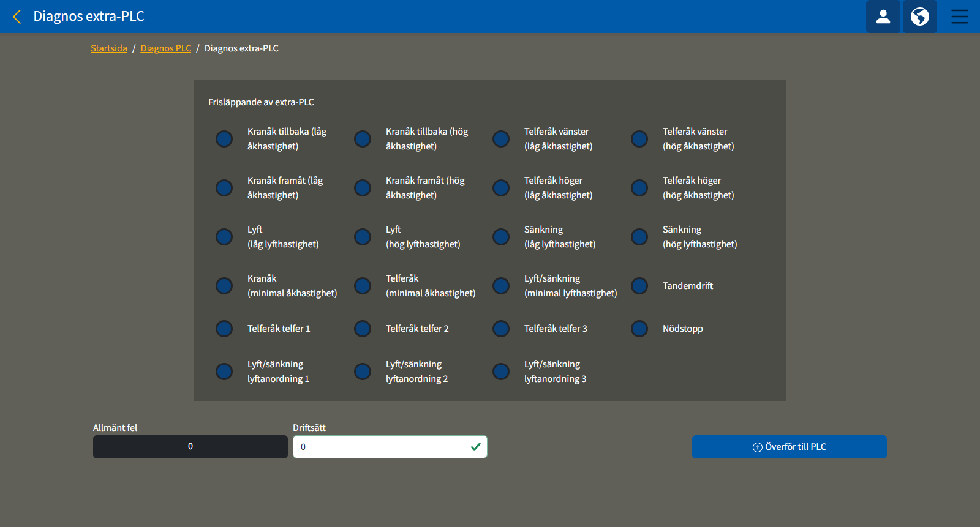Viewport: 980px width, 527px height.
Task: Click the Diagnos PLC breadcrumb link
Action: [166, 48]
